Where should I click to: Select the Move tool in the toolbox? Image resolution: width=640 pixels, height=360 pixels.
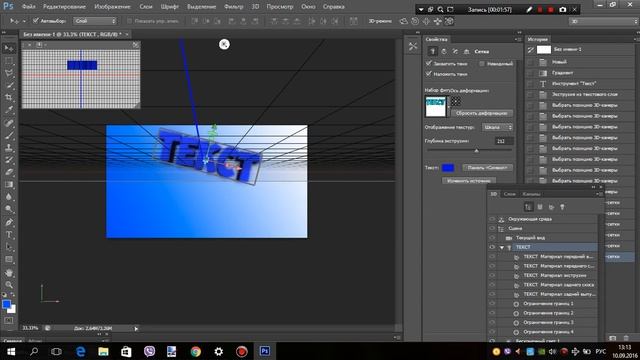(x=9, y=48)
